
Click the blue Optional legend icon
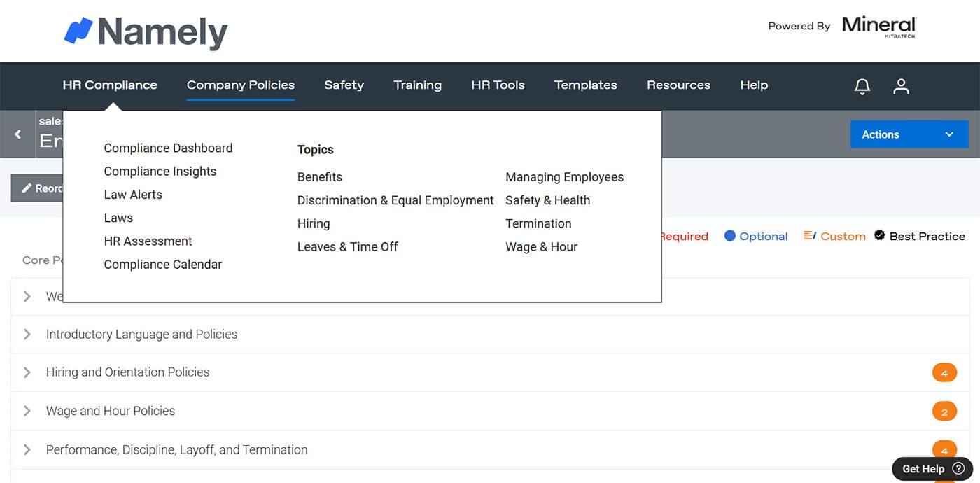tap(729, 236)
